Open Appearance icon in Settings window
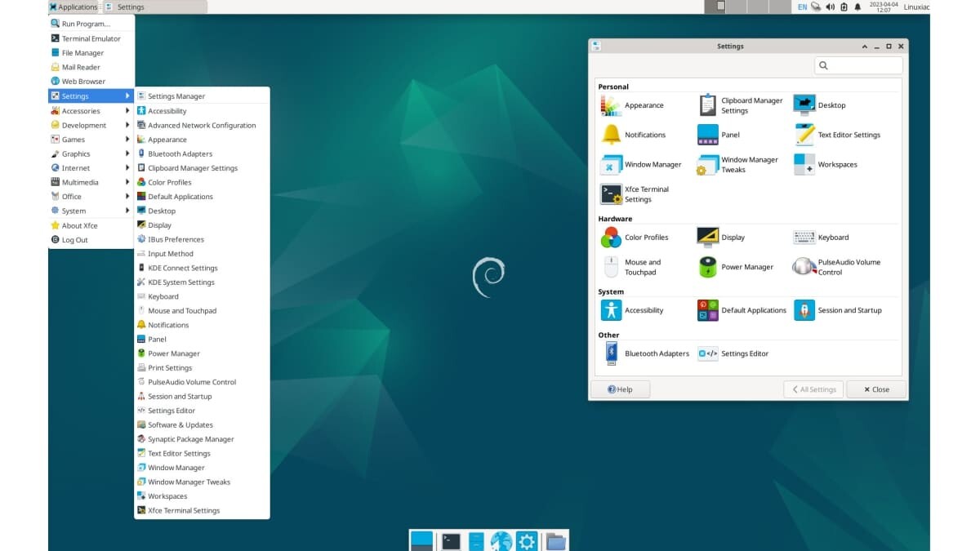 point(611,105)
